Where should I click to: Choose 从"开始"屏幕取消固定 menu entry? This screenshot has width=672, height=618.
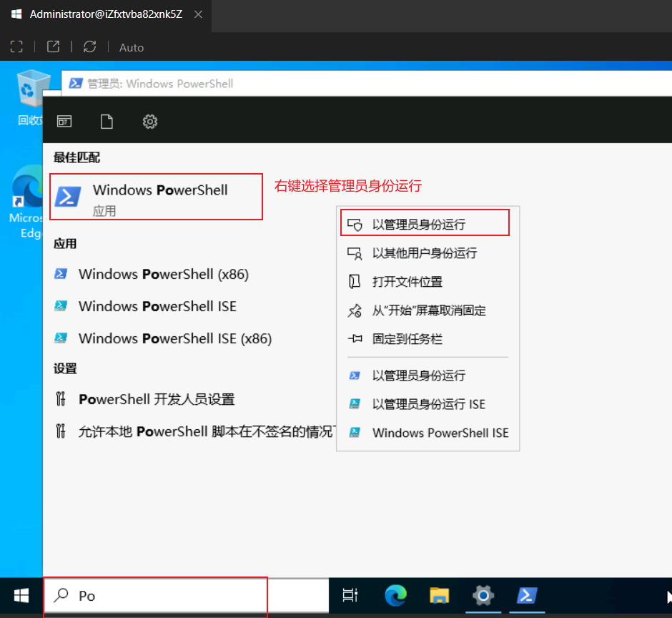[429, 310]
